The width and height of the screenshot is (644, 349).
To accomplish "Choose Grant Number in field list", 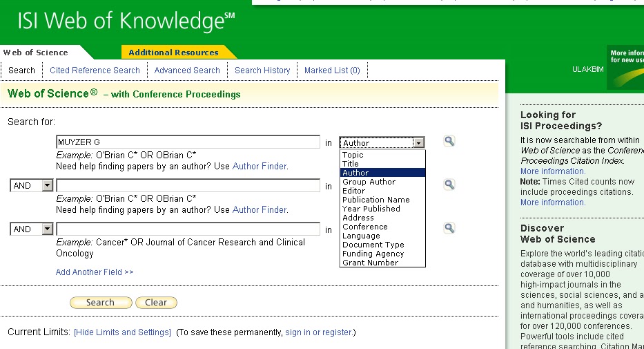I will point(382,263).
